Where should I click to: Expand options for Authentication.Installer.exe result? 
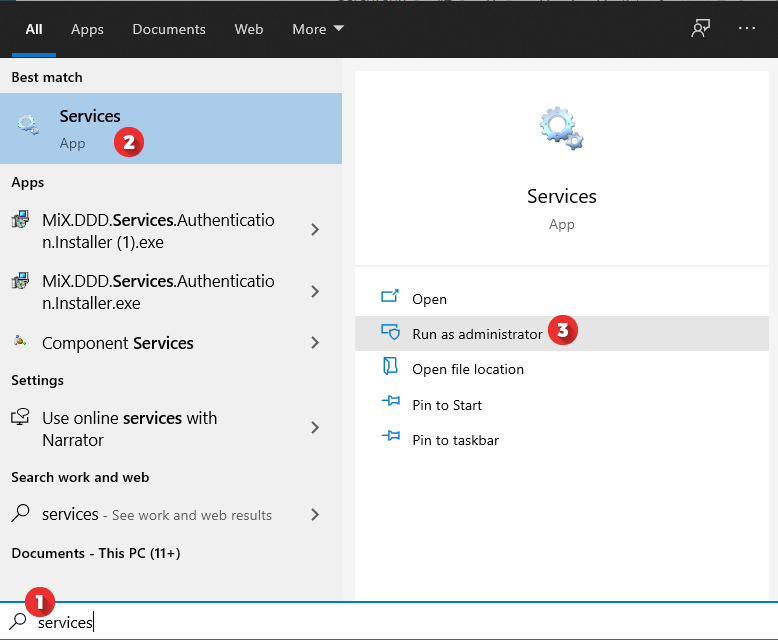[315, 291]
